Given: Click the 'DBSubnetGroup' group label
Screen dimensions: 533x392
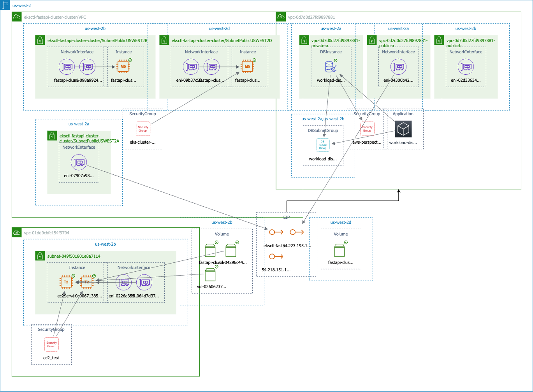Looking at the screenshot, I should (323, 130).
